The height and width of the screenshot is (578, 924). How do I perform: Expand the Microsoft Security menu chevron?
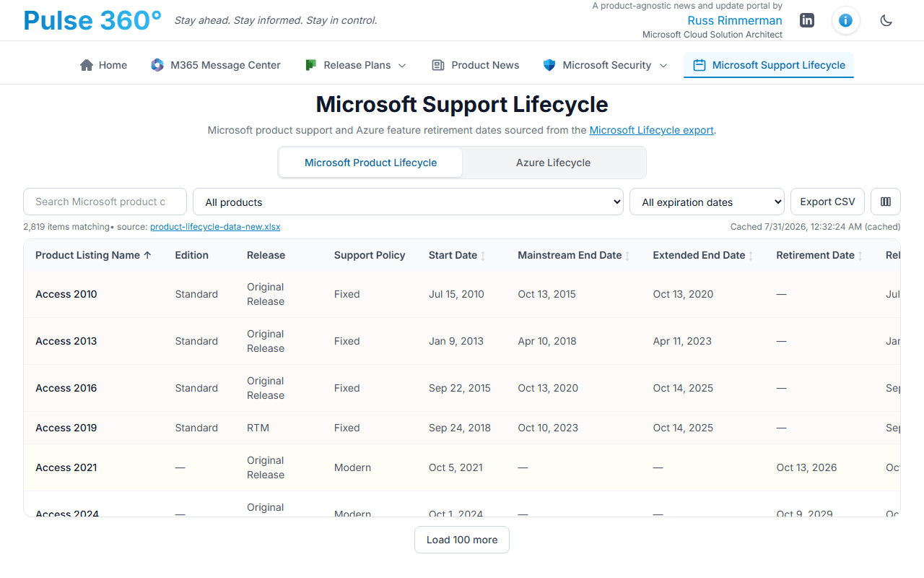pos(663,65)
